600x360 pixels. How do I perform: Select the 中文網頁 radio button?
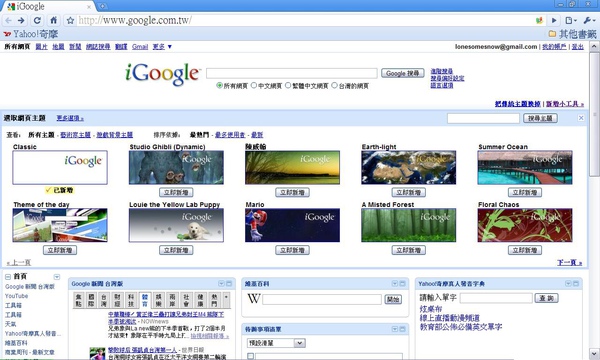pos(254,85)
